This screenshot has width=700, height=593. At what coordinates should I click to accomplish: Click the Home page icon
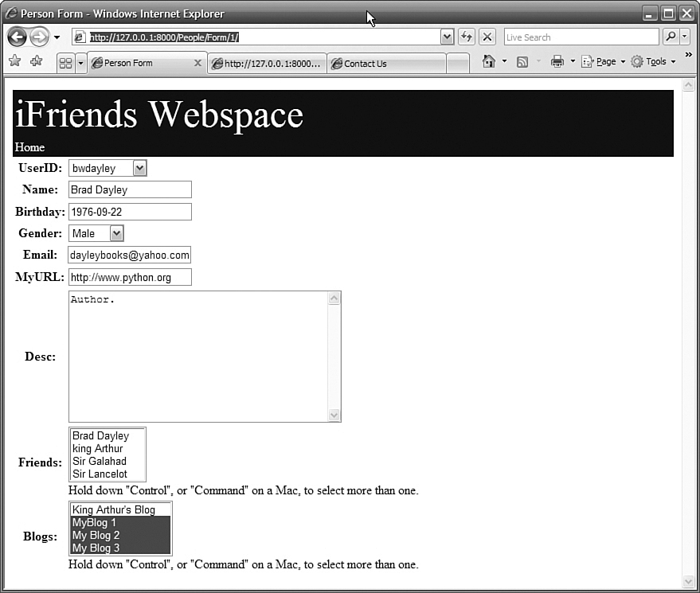click(489, 61)
